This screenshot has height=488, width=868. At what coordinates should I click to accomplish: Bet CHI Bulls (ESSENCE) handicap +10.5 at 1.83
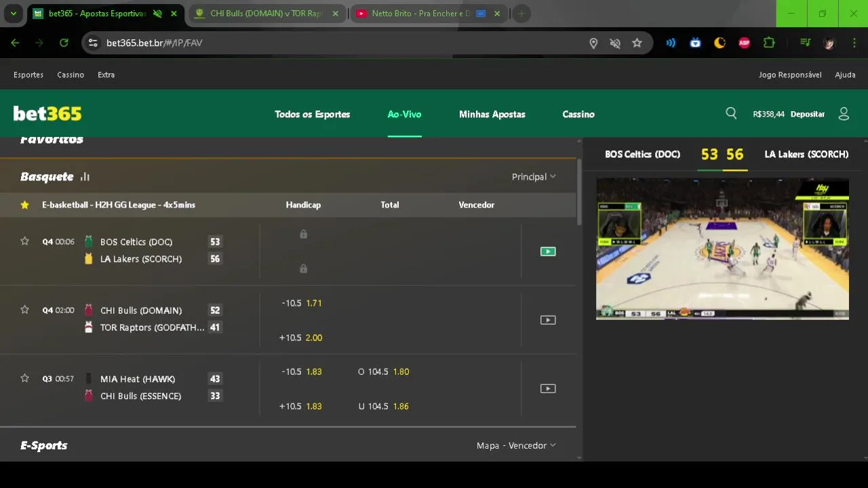tap(302, 406)
